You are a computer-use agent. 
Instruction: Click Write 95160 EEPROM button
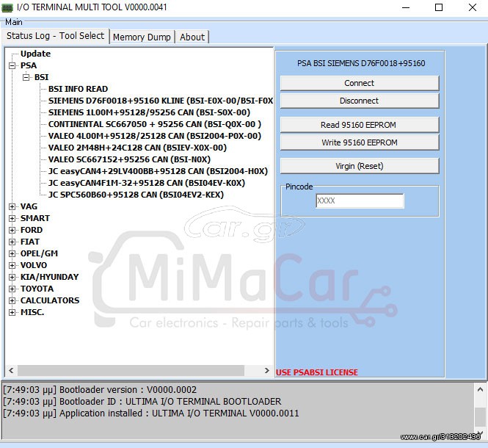360,142
